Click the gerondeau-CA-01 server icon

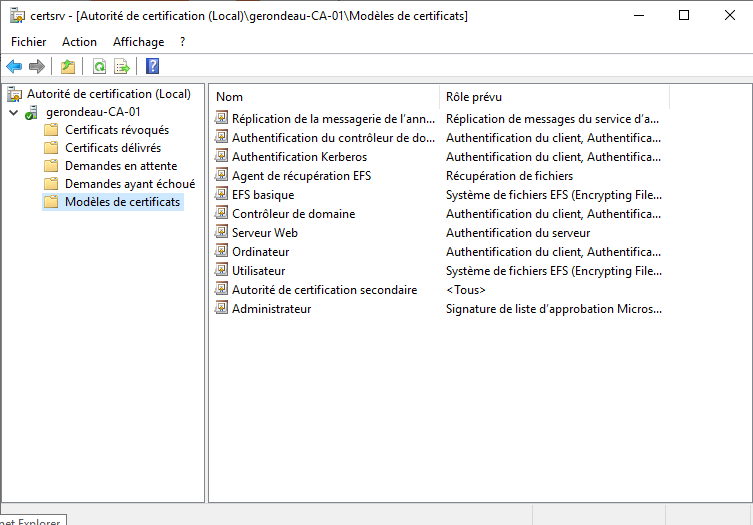tap(32, 112)
